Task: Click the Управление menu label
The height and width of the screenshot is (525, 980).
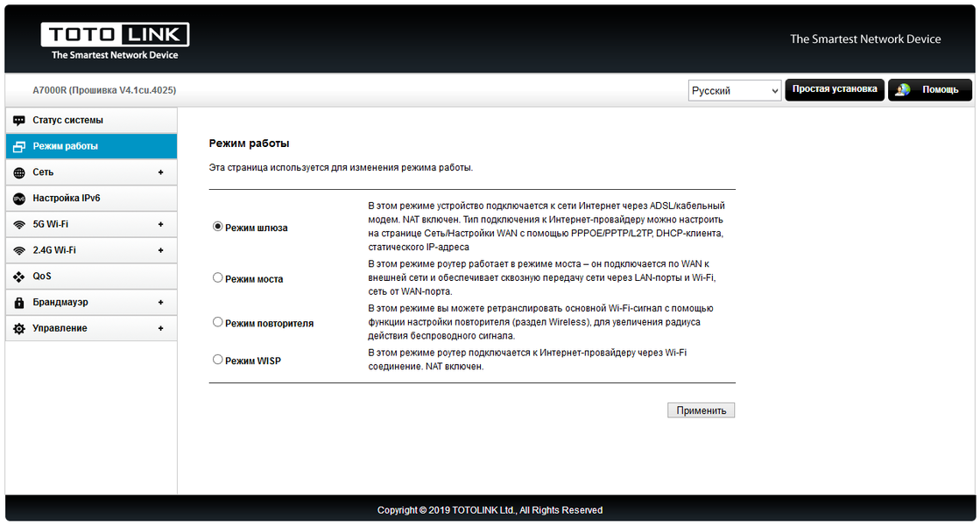Action: pos(60,328)
